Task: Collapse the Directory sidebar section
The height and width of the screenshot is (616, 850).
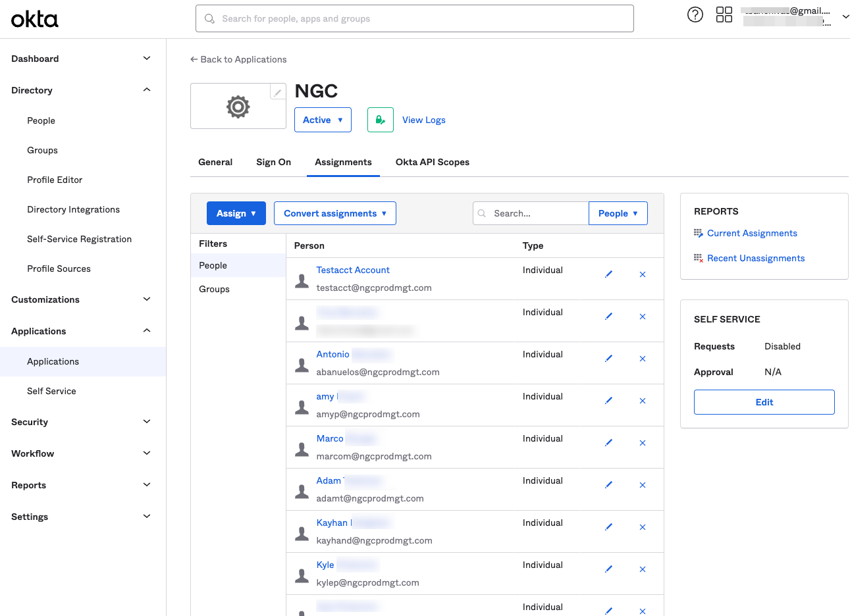Action: coord(82,90)
